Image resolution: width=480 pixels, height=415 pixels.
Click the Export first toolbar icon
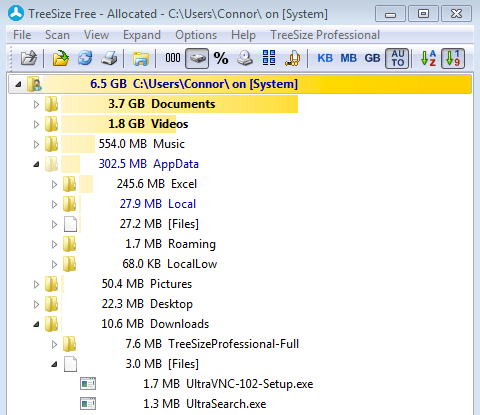[29, 58]
